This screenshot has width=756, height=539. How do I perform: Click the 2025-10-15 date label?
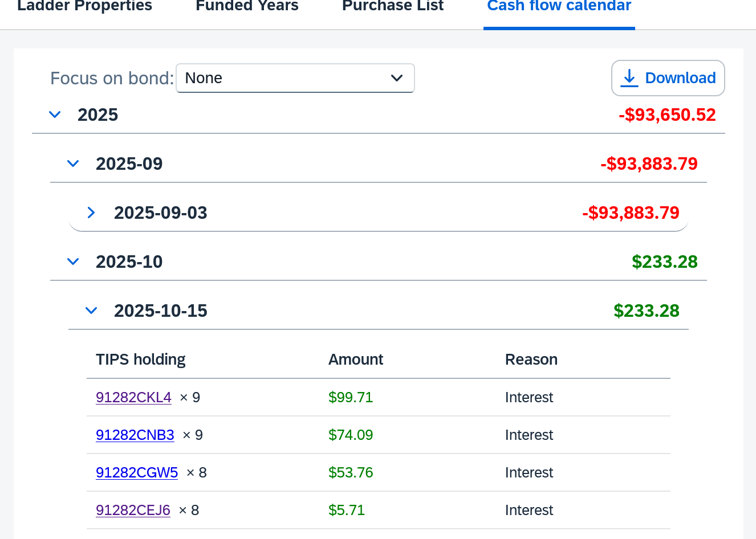click(x=160, y=311)
